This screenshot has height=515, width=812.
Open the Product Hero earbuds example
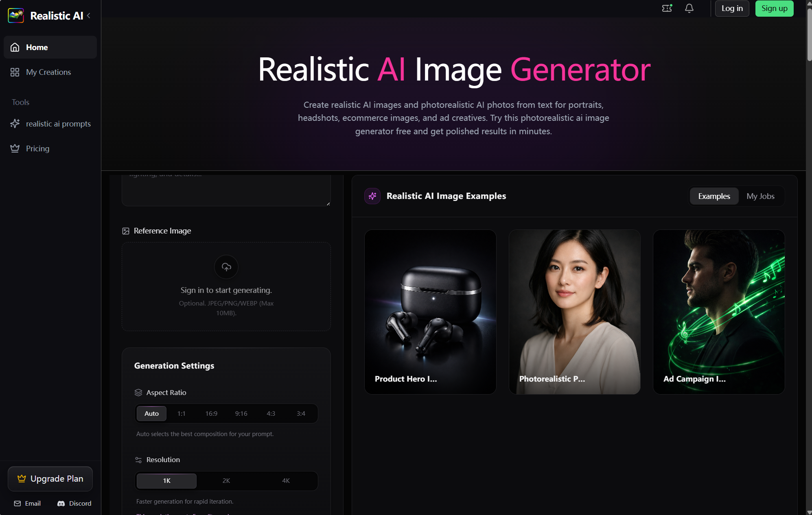pyautogui.click(x=430, y=312)
